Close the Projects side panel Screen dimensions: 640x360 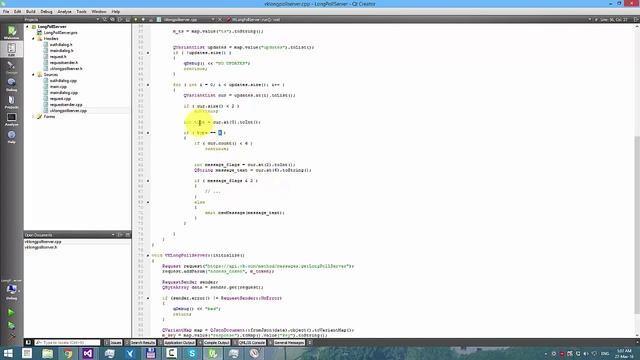pos(127,20)
